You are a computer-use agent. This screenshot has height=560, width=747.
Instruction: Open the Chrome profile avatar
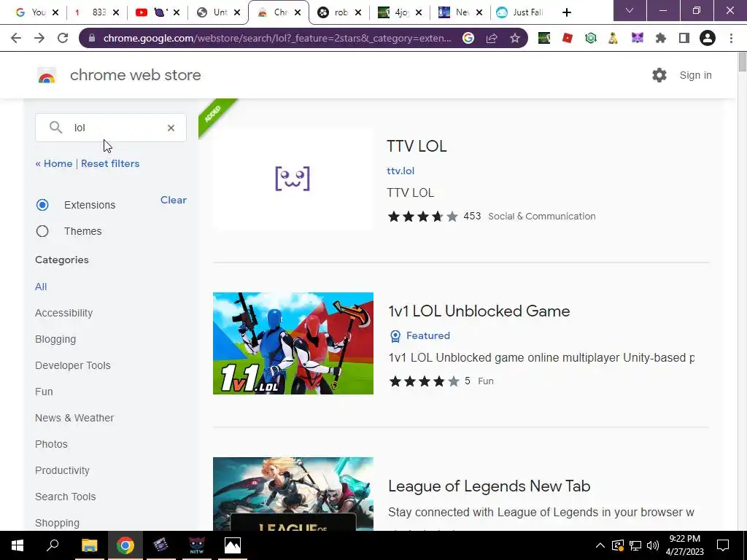coord(708,38)
